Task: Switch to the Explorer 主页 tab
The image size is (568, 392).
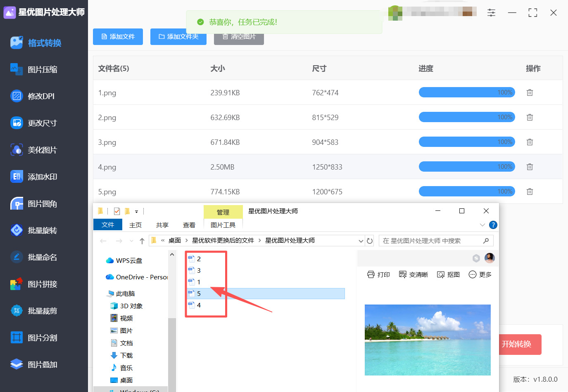Action: (135, 225)
